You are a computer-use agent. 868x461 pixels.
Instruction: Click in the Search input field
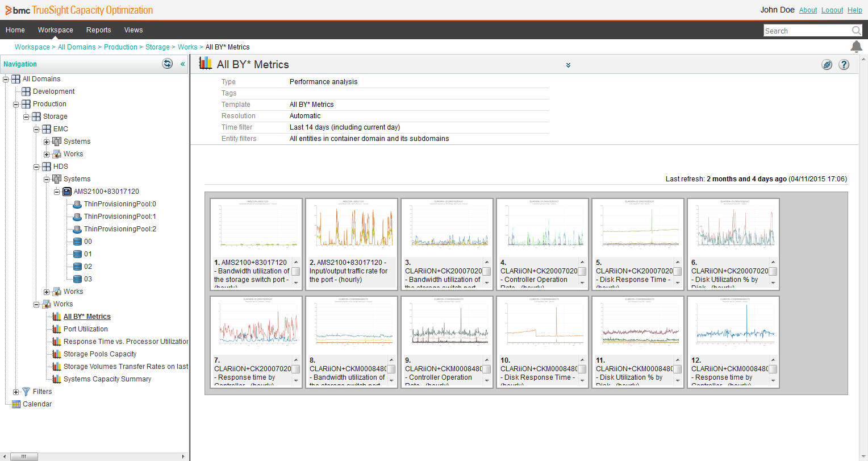808,31
